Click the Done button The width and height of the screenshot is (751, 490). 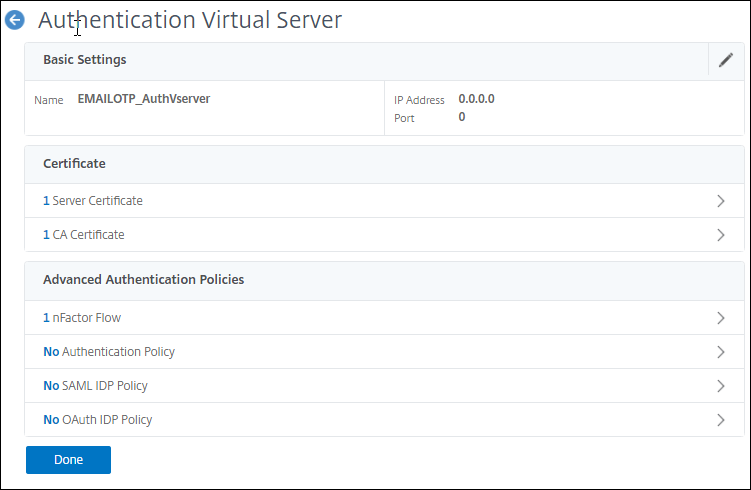pyautogui.click(x=68, y=460)
